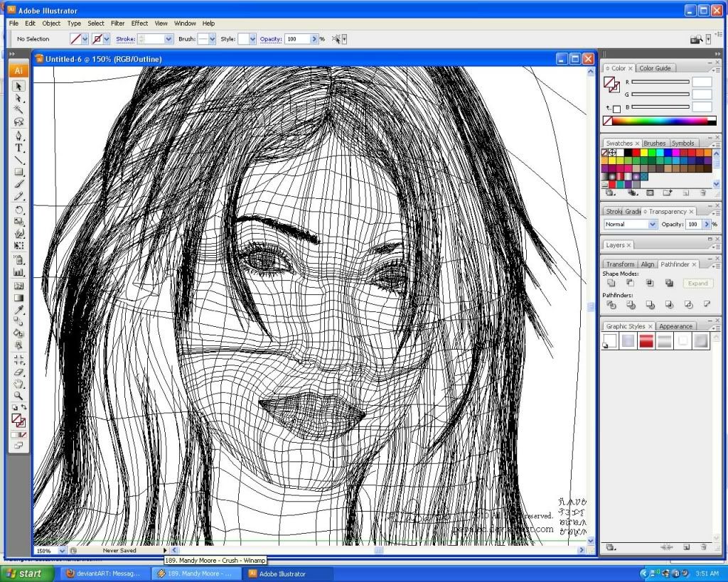Click the document vertical scrollbar down arrow
The height and width of the screenshot is (582, 728).
pyautogui.click(x=591, y=541)
